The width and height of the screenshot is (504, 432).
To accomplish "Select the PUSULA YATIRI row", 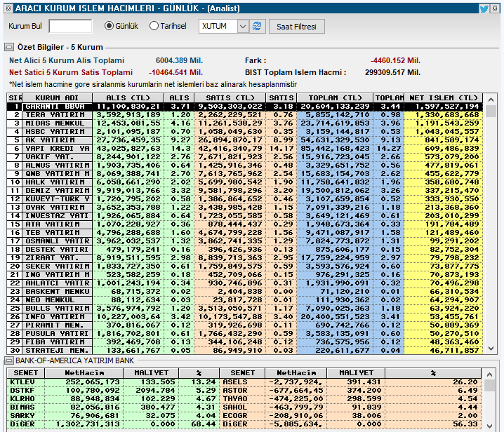I will click(244, 333).
